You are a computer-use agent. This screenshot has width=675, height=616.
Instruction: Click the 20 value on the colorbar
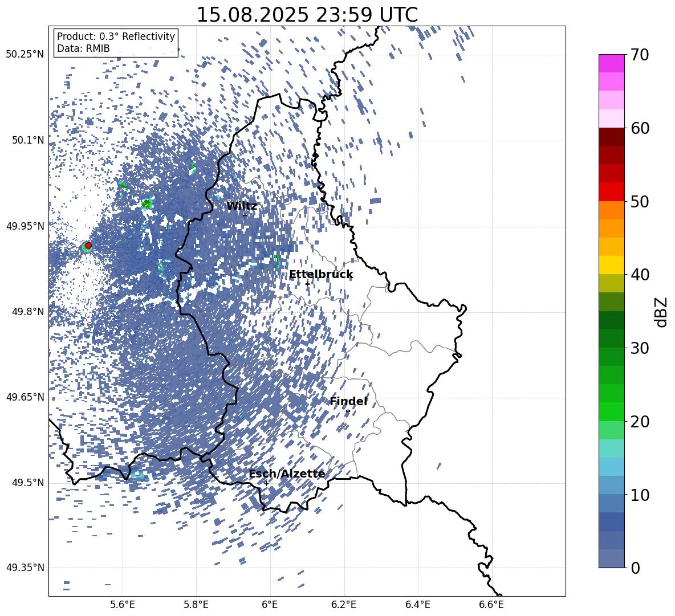pos(640,421)
